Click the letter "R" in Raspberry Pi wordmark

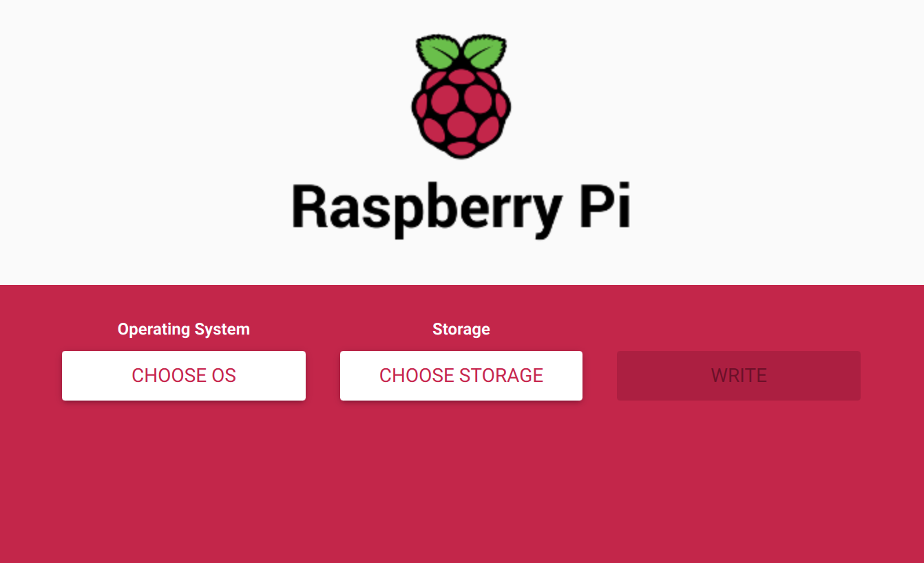coord(309,205)
